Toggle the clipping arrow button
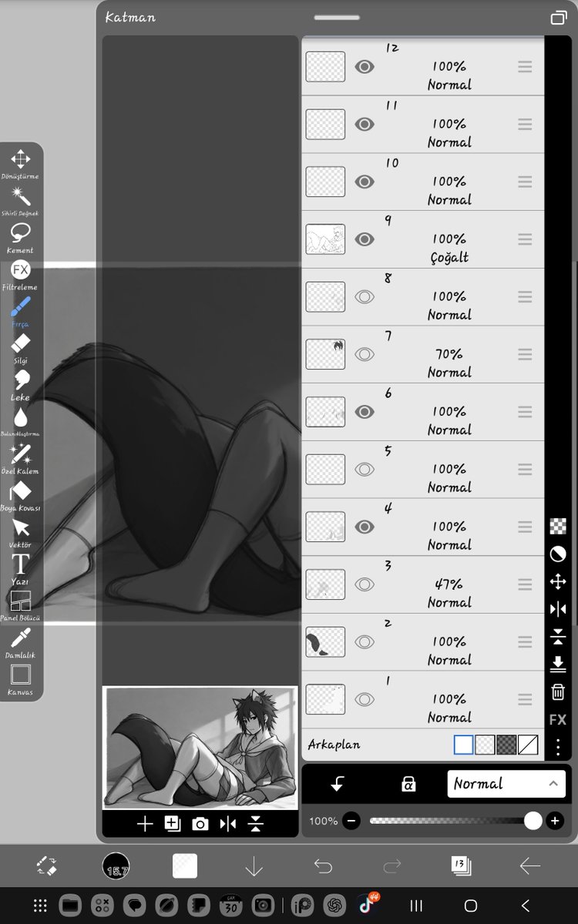 (338, 784)
